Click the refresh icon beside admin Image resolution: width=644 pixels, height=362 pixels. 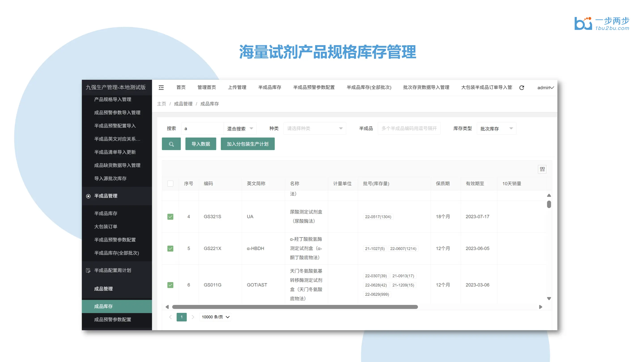522,88
